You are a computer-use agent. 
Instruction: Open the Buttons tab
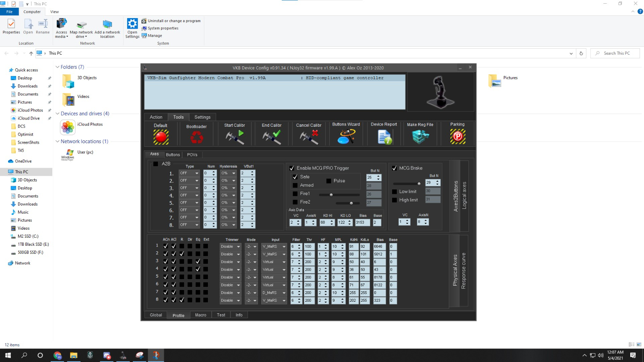point(173,154)
